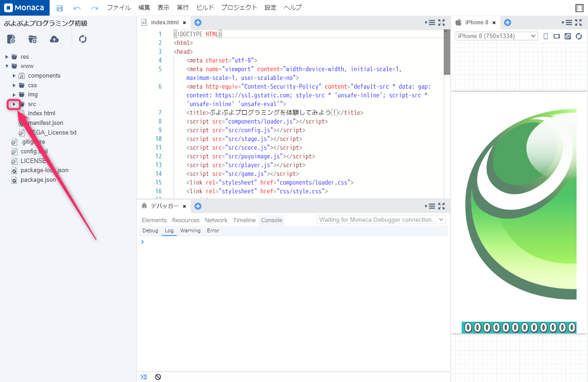
Task: Click the console prompt icon in the debugger footer
Action: tap(144, 377)
